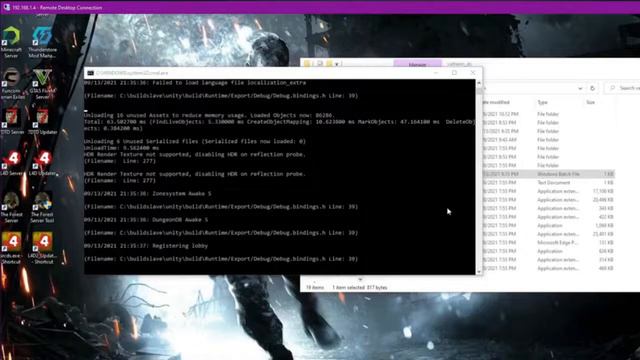Select The Forest Server desktop icon

(x=11, y=207)
